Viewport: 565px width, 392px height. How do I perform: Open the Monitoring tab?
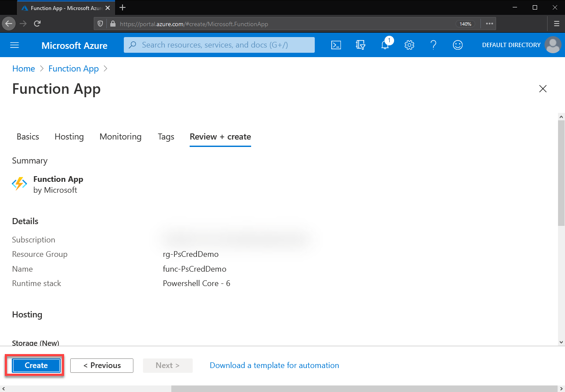pos(120,136)
